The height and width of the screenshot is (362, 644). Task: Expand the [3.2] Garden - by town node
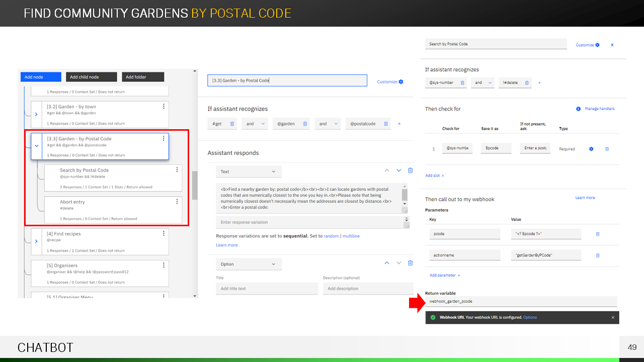click(36, 114)
